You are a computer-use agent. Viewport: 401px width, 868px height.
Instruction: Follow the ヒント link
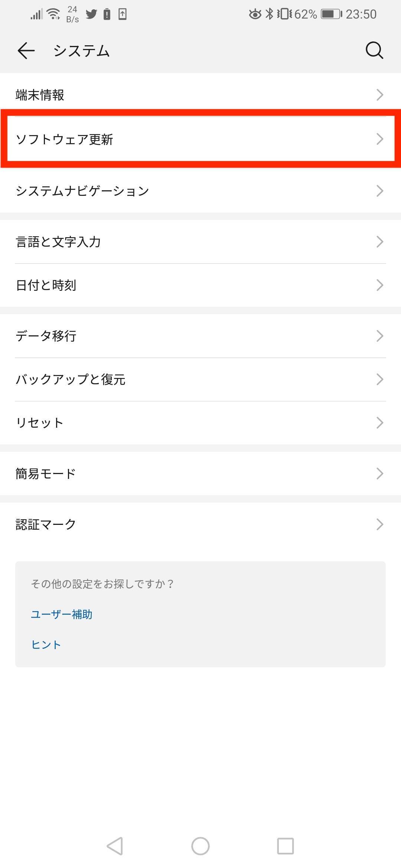[46, 645]
